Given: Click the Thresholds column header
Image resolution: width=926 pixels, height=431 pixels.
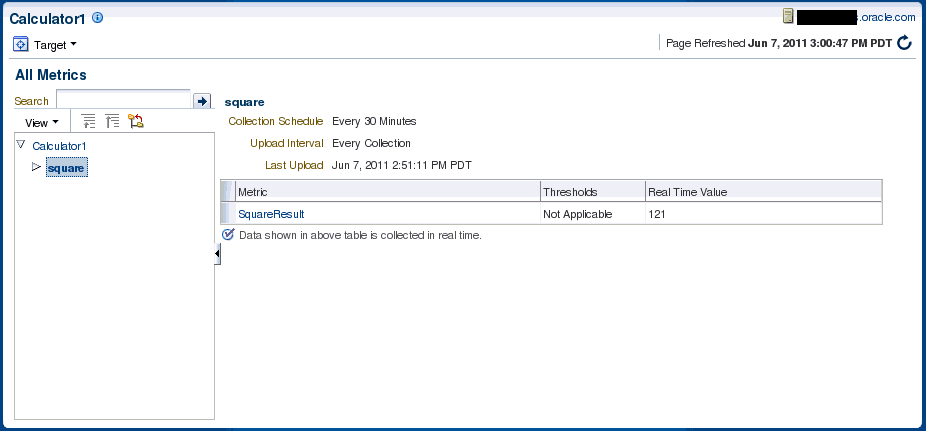Looking at the screenshot, I should coord(593,192).
